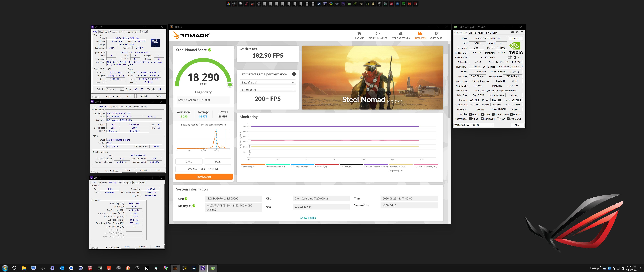Open the Socket #1 selection dropdown in CPU-Z
The height and width of the screenshot is (272, 644).
point(115,89)
